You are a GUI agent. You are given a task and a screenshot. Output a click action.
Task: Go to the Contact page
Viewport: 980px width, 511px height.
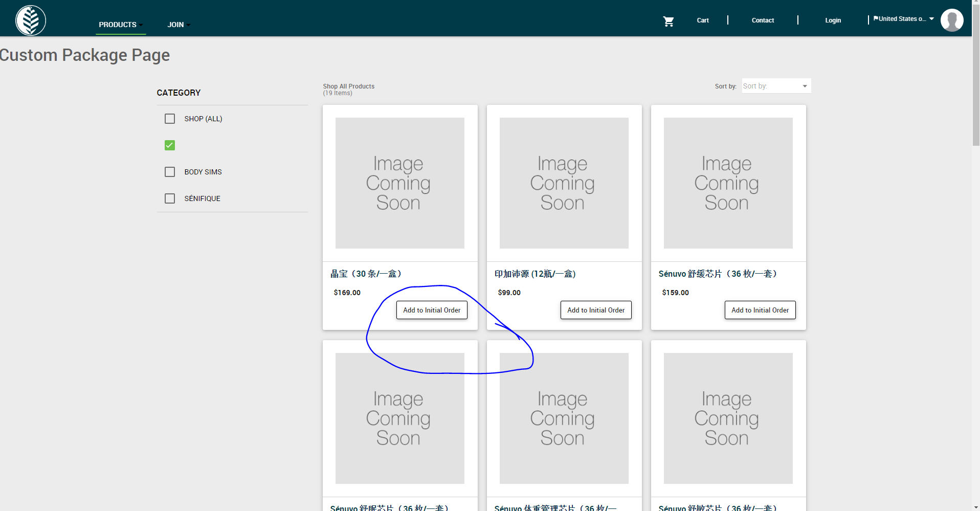763,20
